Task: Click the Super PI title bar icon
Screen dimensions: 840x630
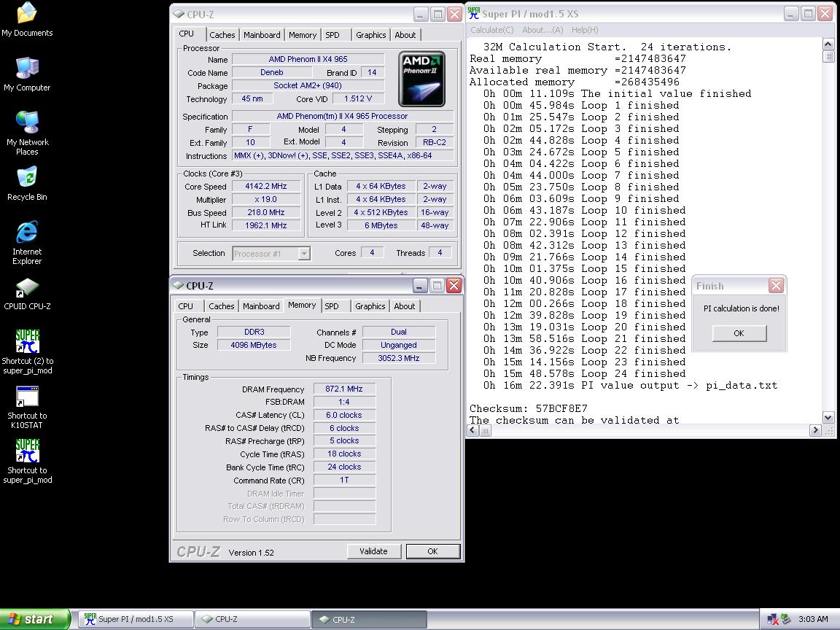Action: 473,13
